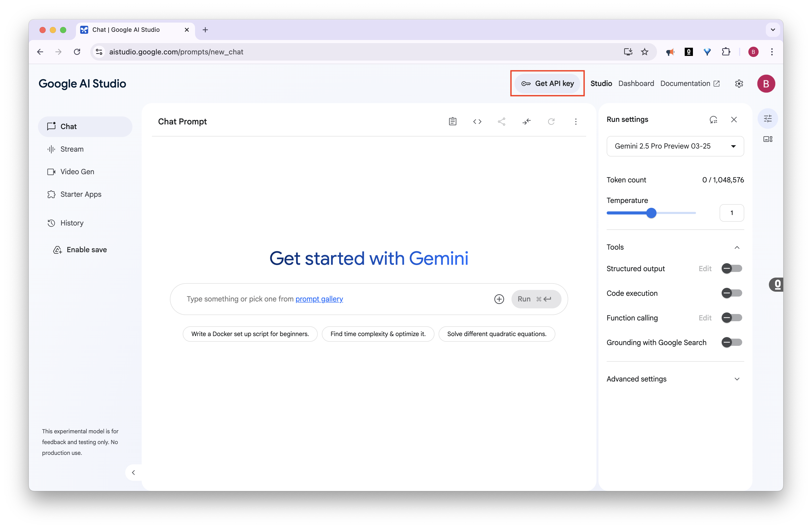Viewport: 812px width, 529px height.
Task: Reload the browser page
Action: pyautogui.click(x=77, y=52)
